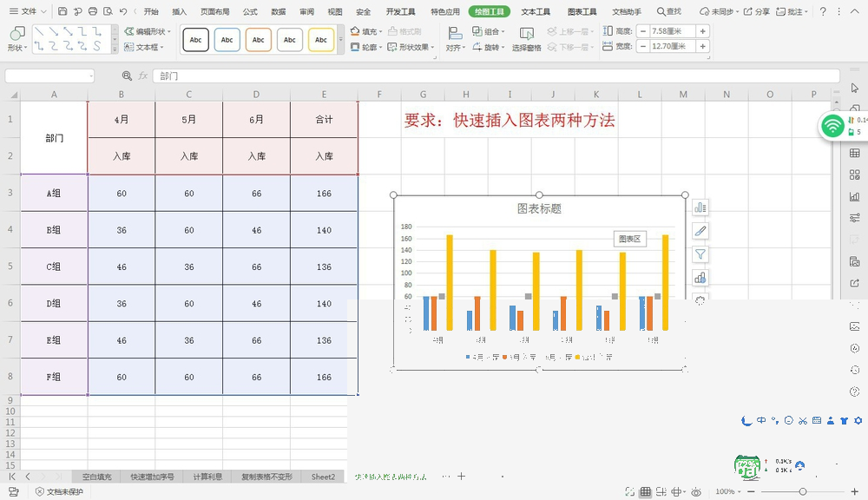Decrease width with the minus stepper
Viewport: 868px width, 500px height.
click(642, 46)
